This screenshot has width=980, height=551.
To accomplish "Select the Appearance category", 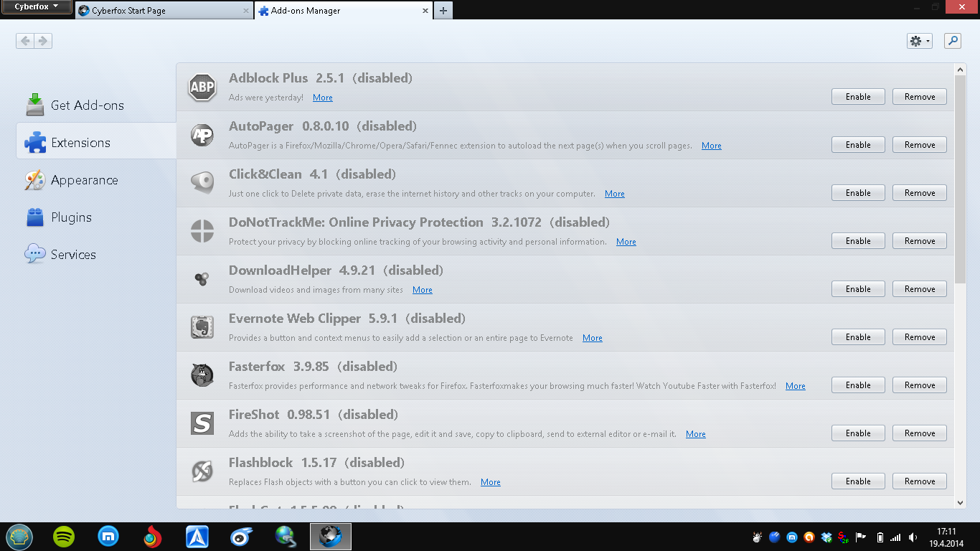I will point(96,180).
